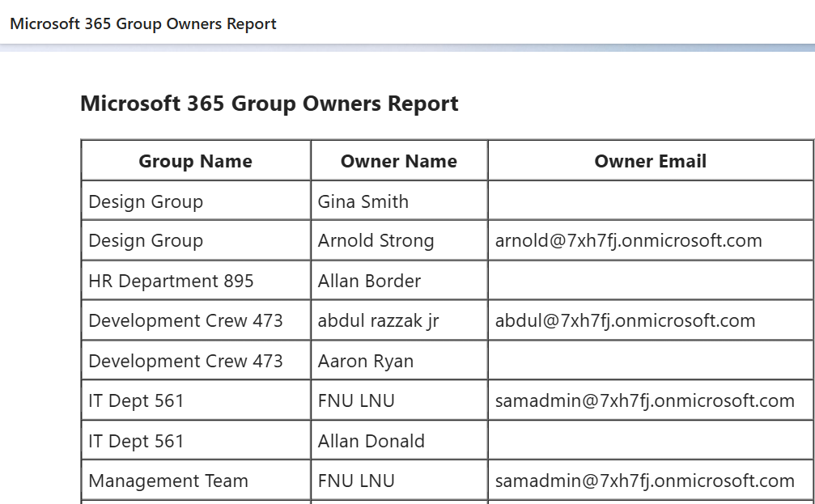The width and height of the screenshot is (815, 504).
Task: Click the FNU LNU owner in Management Team row
Action: pos(356,481)
